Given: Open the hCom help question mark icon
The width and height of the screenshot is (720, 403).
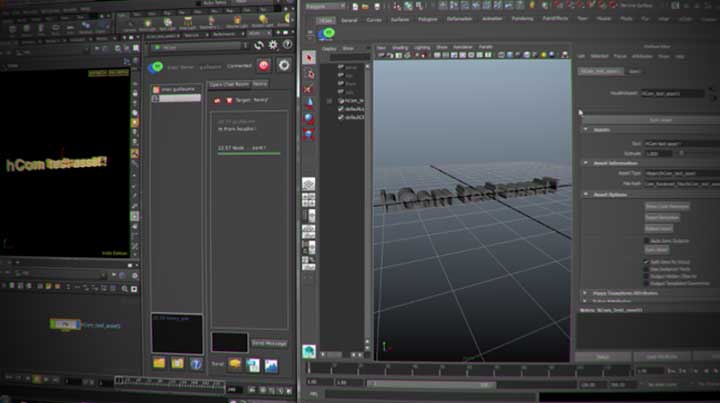Looking at the screenshot, I should tap(287, 45).
